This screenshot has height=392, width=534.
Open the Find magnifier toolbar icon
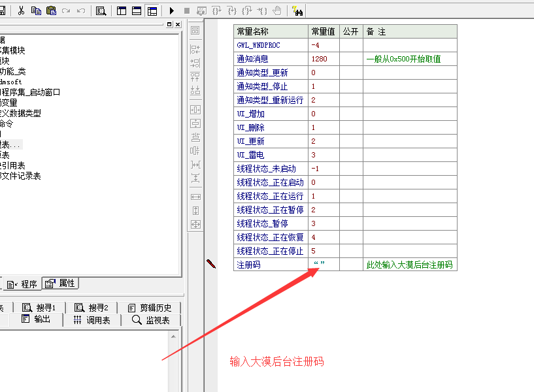pyautogui.click(x=101, y=11)
